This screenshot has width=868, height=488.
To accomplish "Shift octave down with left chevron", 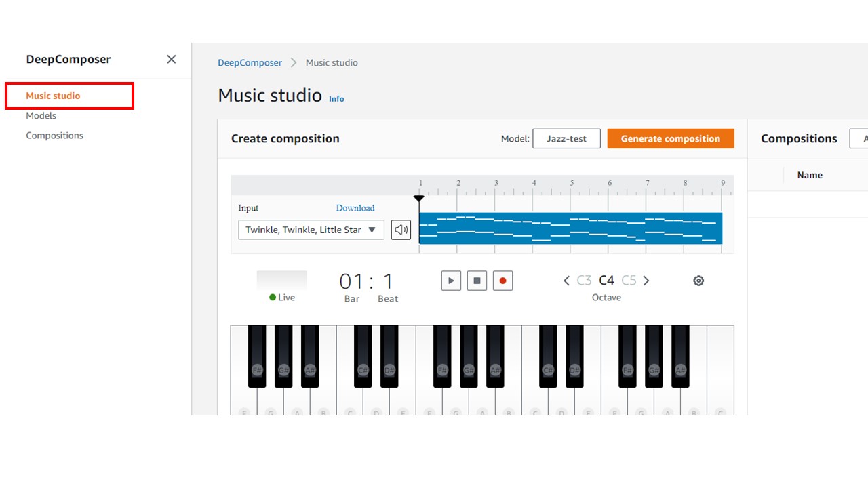I will tap(567, 281).
